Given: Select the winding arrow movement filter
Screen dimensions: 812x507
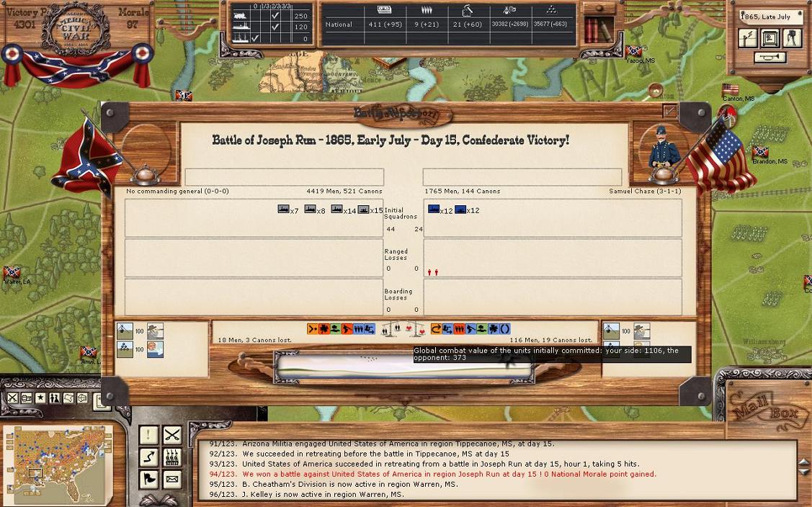Looking at the screenshot, I should point(148,457).
